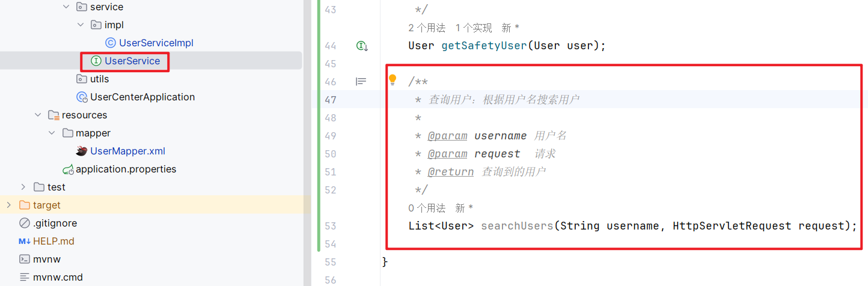Select the UserServiceImpl class icon
Image resolution: width=868 pixels, height=286 pixels.
click(x=110, y=43)
